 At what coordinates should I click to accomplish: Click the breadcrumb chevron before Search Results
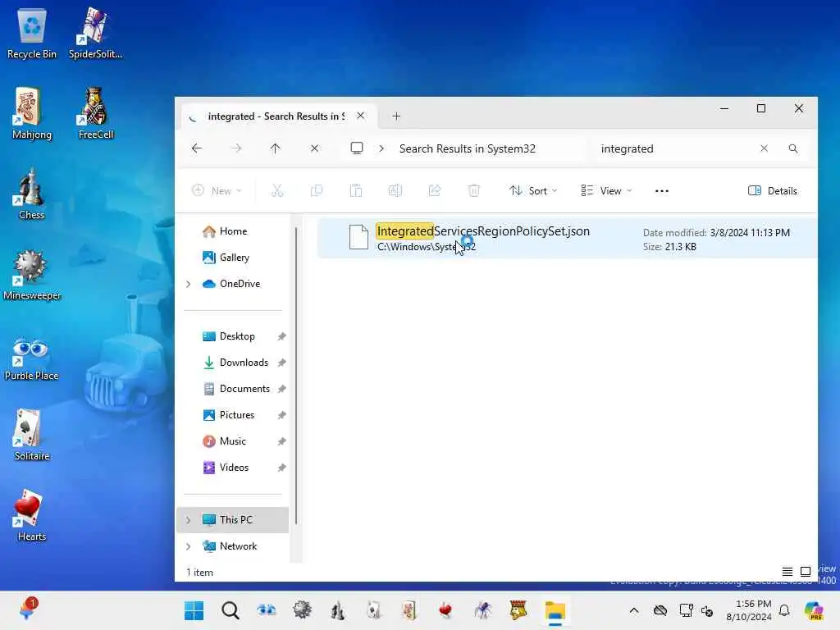pyautogui.click(x=381, y=148)
